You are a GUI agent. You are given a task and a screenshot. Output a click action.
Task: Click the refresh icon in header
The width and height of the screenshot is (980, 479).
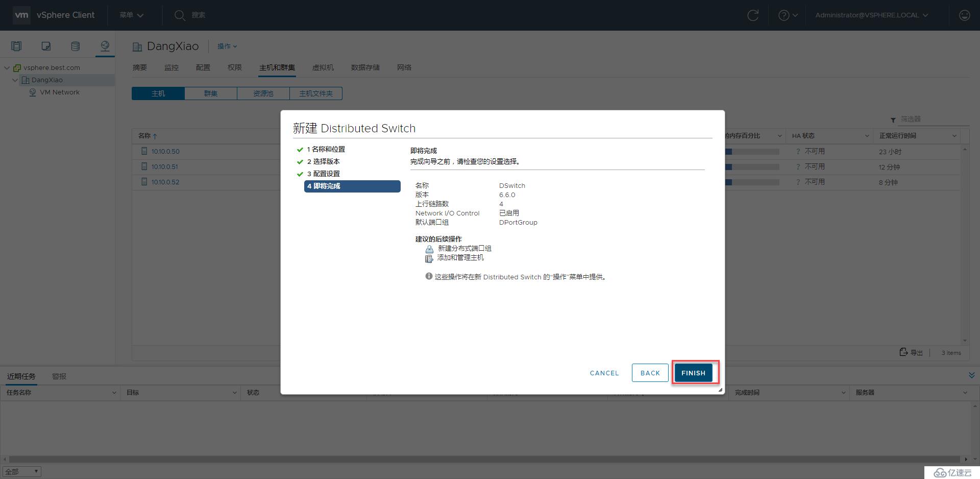tap(753, 15)
